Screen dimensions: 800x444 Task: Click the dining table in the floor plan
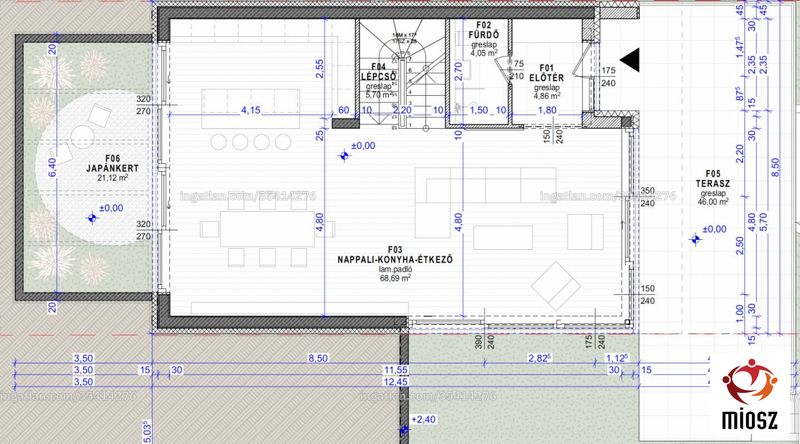[268, 229]
